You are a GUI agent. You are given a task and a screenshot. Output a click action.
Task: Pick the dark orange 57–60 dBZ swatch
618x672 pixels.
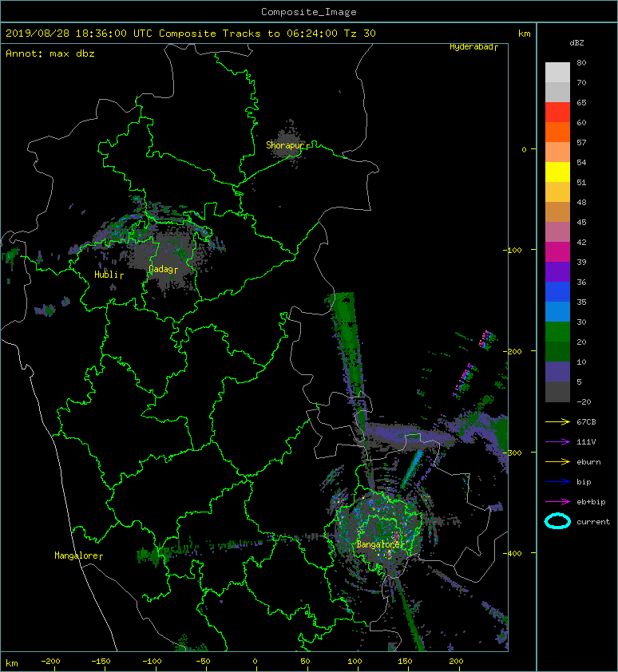click(x=557, y=132)
